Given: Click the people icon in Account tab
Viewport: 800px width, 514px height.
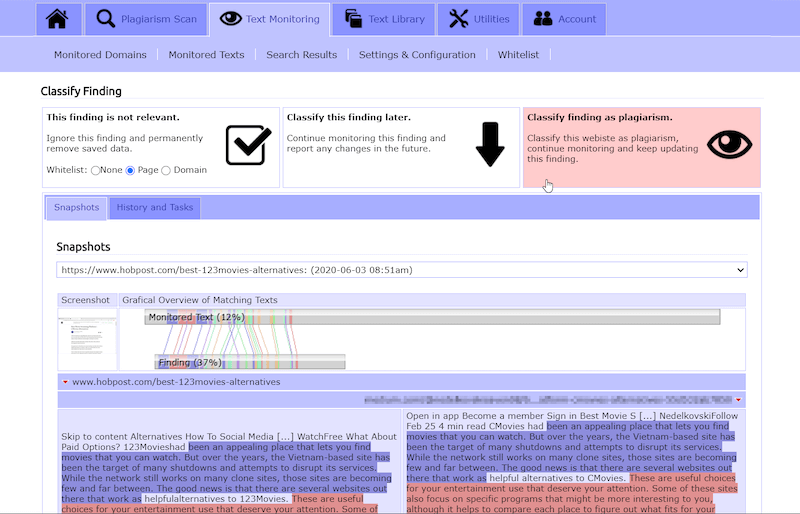Looking at the screenshot, I should click(543, 19).
